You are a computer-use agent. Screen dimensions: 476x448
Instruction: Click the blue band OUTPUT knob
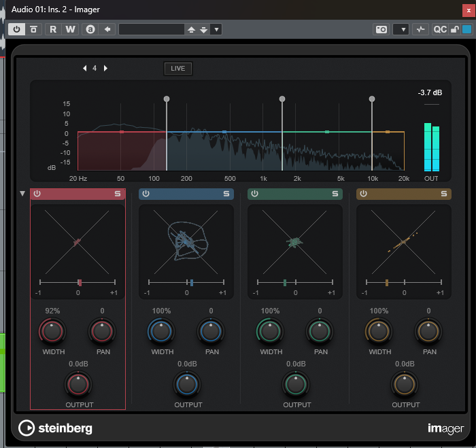click(x=187, y=384)
